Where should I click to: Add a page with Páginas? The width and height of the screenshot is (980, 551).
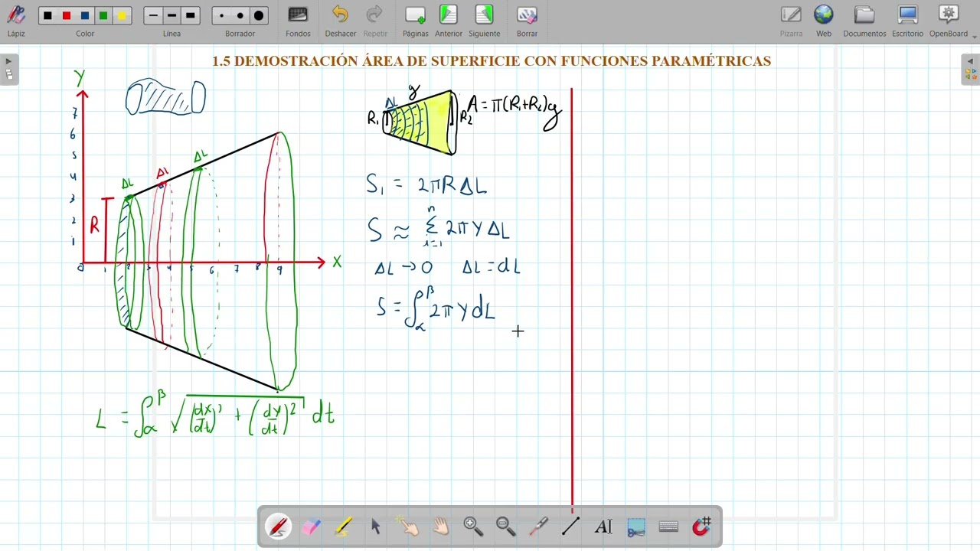point(415,21)
